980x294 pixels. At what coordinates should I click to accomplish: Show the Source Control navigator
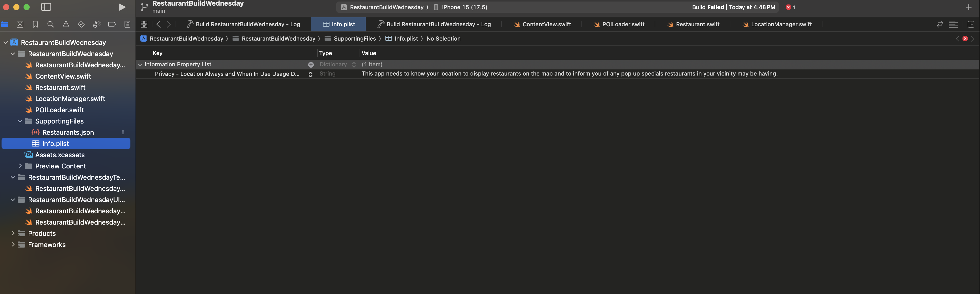click(20, 24)
